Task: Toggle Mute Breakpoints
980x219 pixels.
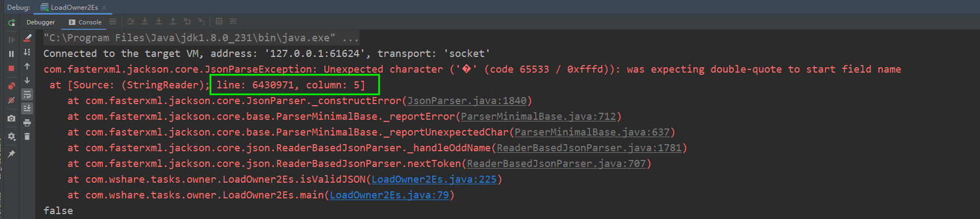Action: 11,100
